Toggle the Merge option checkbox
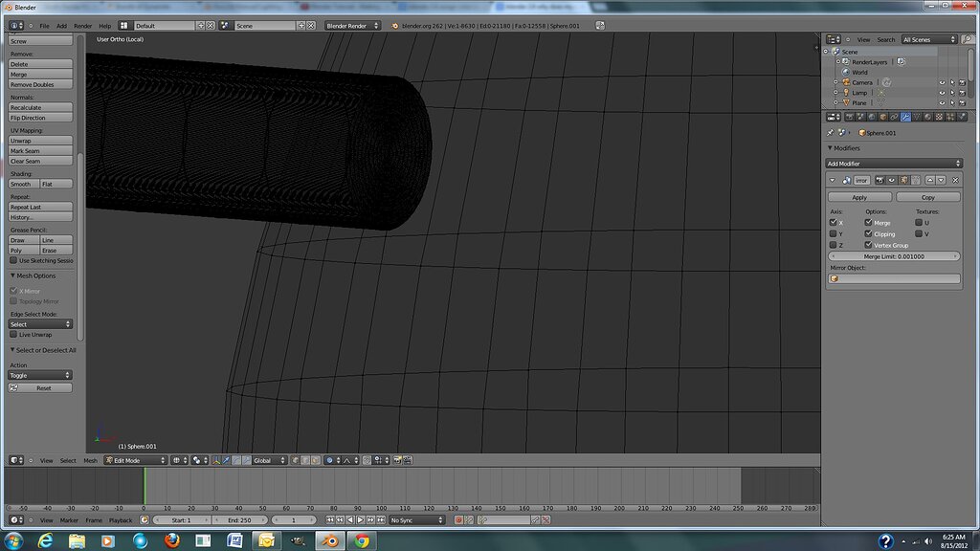This screenshot has width=980, height=551. coord(868,222)
